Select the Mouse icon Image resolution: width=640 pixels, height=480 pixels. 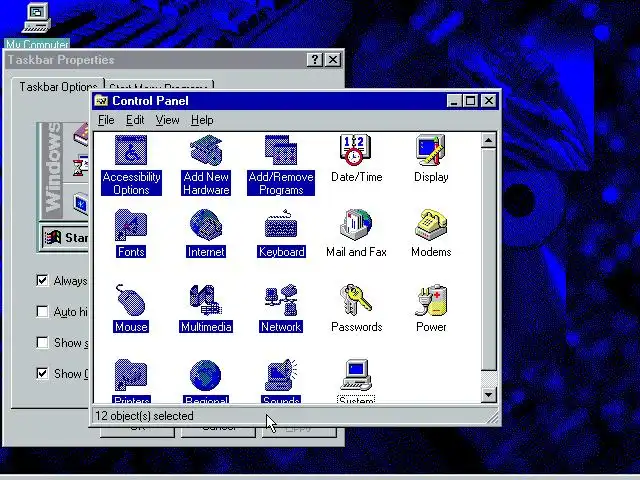point(131,300)
